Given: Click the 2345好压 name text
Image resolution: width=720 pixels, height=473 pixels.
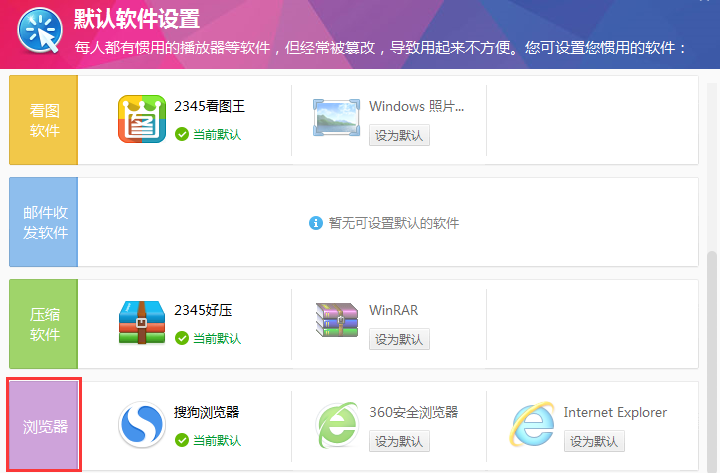Looking at the screenshot, I should coord(203,310).
